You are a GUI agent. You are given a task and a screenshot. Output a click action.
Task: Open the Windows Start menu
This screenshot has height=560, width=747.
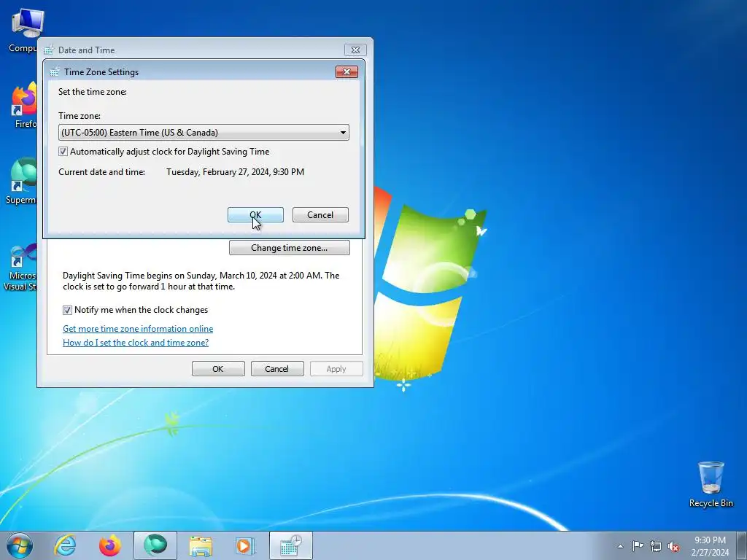pyautogui.click(x=20, y=545)
